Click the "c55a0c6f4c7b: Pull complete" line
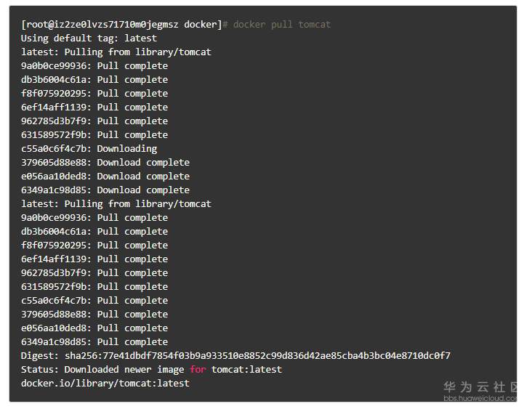This screenshot has width=532, height=409. click(94, 301)
